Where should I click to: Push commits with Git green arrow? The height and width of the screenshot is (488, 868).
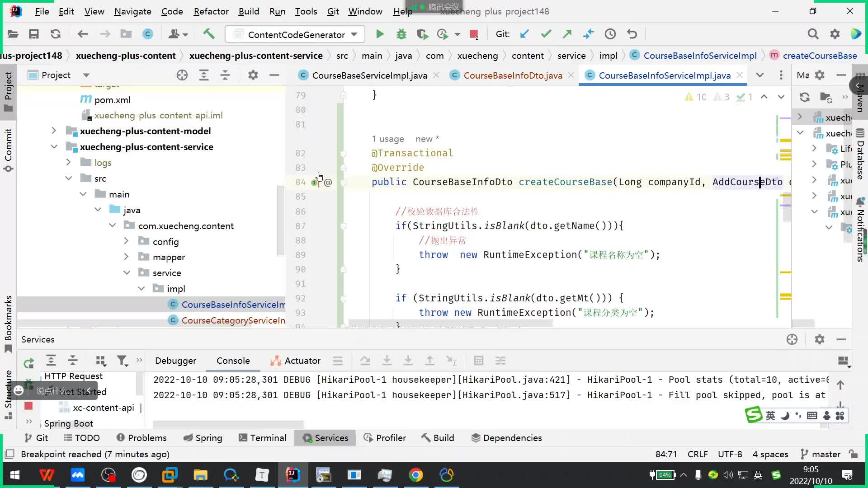pyautogui.click(x=567, y=34)
